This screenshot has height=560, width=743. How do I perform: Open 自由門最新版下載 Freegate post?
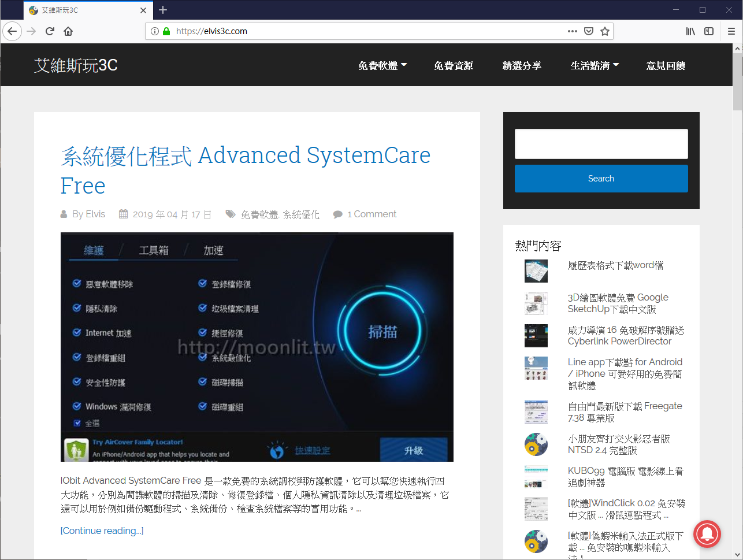(x=625, y=412)
